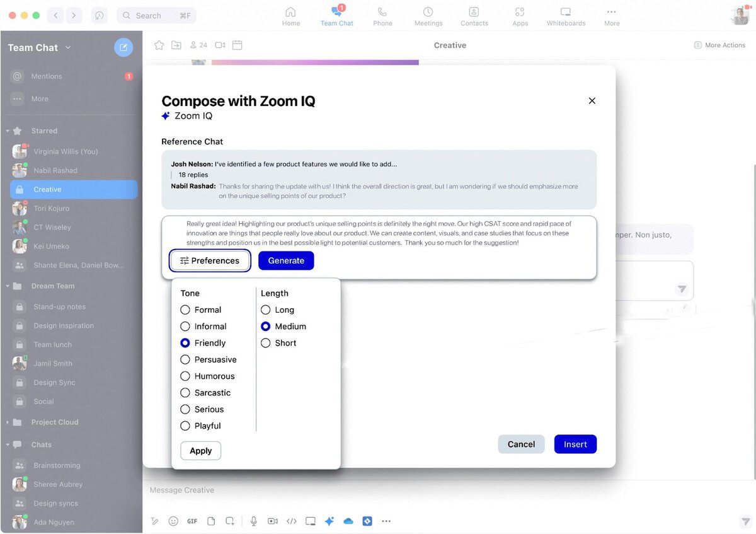Image resolution: width=756 pixels, height=534 pixels.
Task: Record a video message
Action: pos(273,521)
